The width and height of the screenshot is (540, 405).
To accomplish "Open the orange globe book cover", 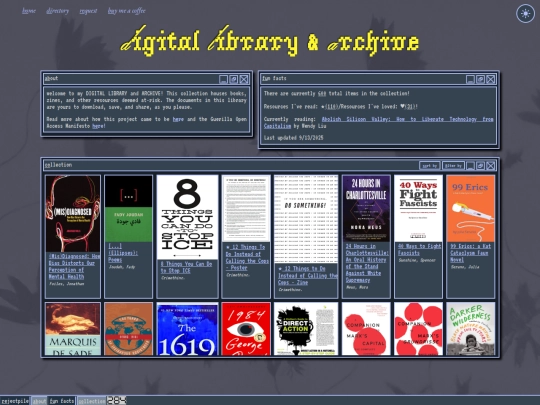I will coord(128,329).
